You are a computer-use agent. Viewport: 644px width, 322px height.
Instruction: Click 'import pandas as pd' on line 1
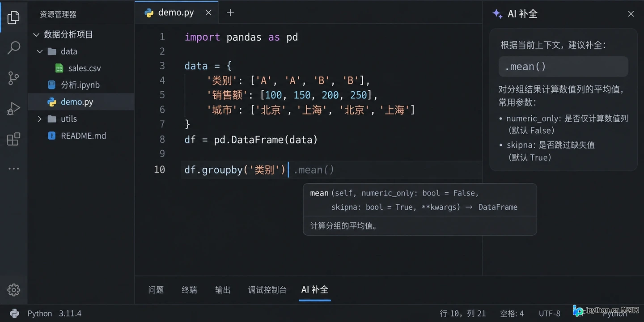pyautogui.click(x=241, y=37)
